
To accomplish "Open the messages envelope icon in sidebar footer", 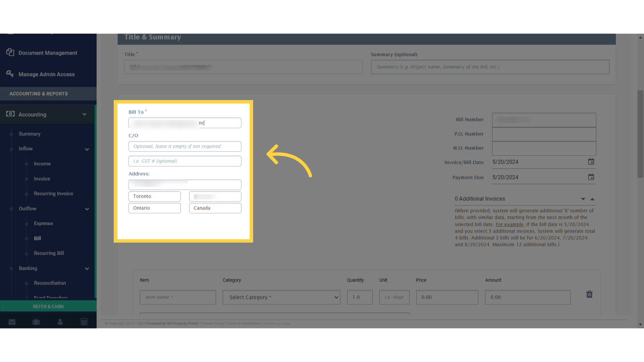I will [12, 322].
